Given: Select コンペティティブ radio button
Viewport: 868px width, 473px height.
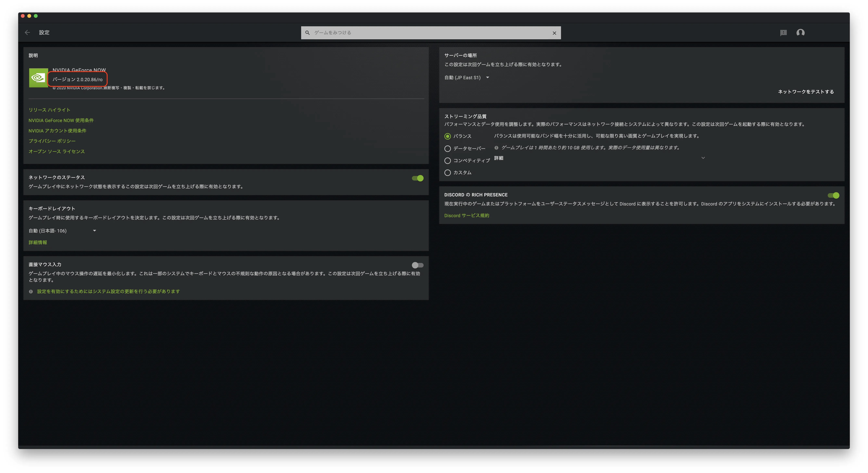Looking at the screenshot, I should click(x=447, y=161).
